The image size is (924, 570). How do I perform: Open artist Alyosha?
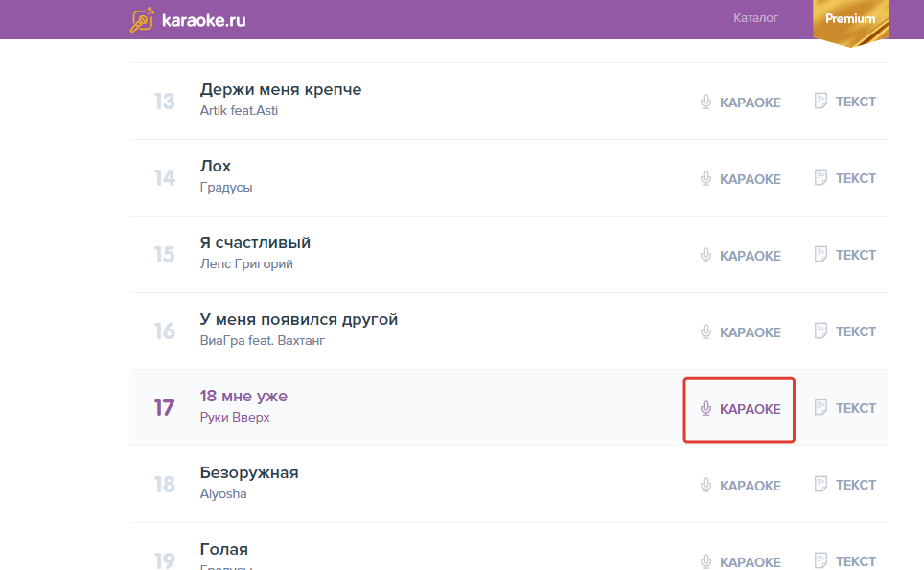(222, 494)
